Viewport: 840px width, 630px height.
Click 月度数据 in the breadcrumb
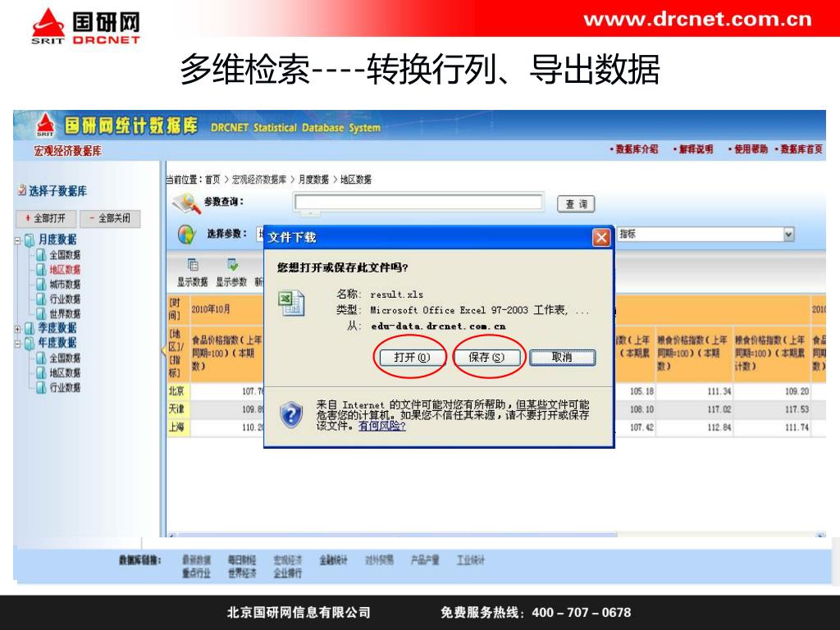313,180
